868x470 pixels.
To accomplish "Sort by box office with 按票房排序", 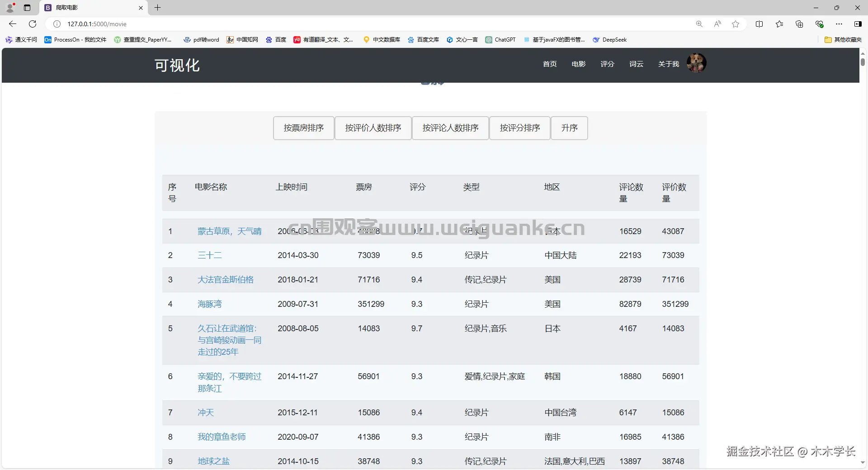I will click(x=304, y=128).
